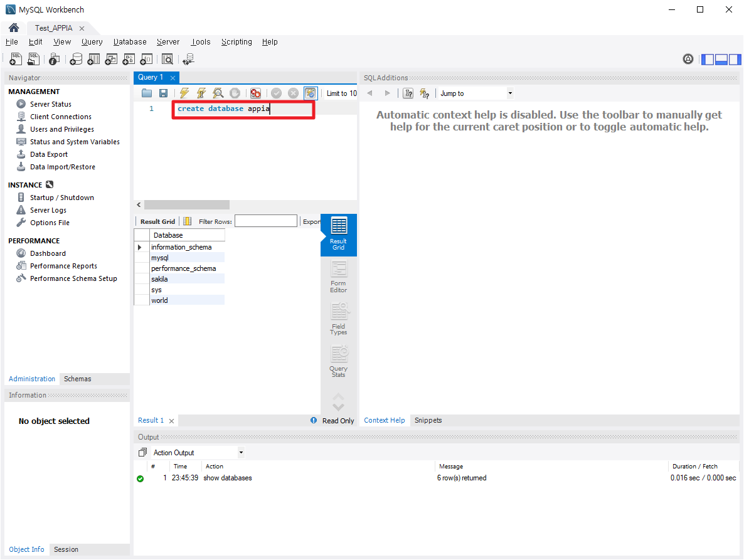Open Performance Reports
Image resolution: width=744 pixels, height=560 pixels.
tap(63, 266)
